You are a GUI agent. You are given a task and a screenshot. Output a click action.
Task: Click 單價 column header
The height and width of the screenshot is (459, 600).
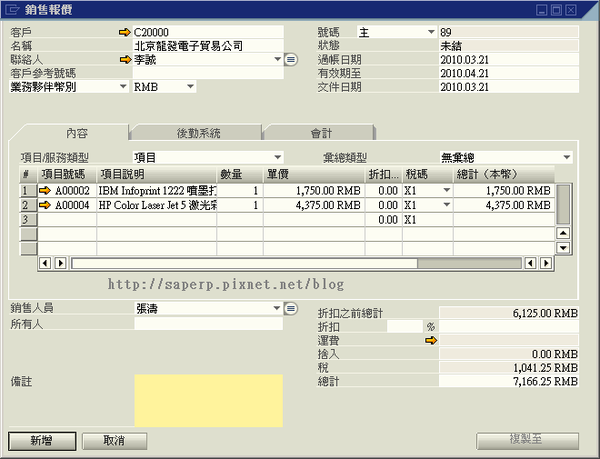point(314,174)
